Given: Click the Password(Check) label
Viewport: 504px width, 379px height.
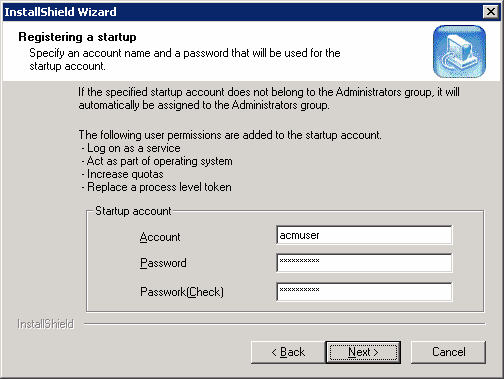Looking at the screenshot, I should (182, 292).
